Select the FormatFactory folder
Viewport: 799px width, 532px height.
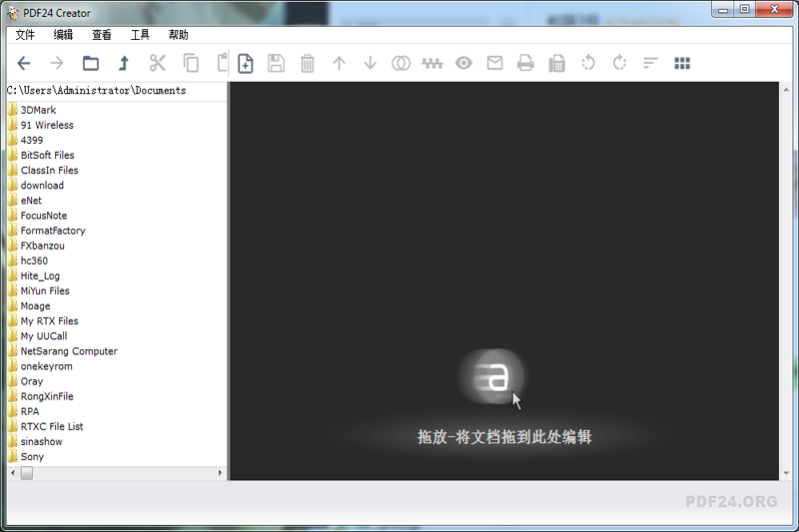tap(52, 231)
